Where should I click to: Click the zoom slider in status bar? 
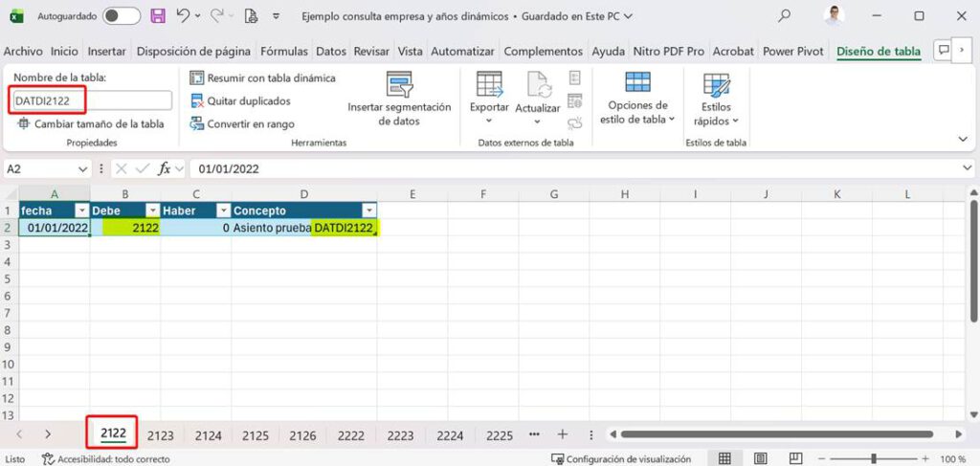pos(873,459)
